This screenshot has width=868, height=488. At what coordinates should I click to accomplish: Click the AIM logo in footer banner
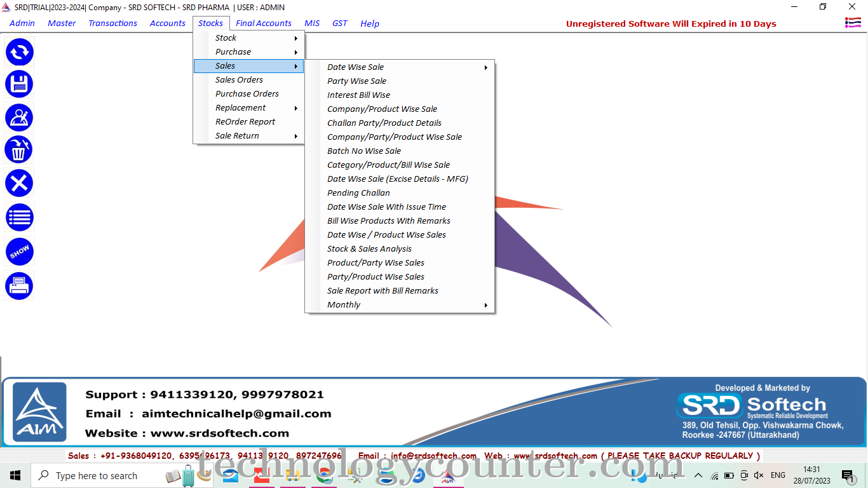click(39, 412)
